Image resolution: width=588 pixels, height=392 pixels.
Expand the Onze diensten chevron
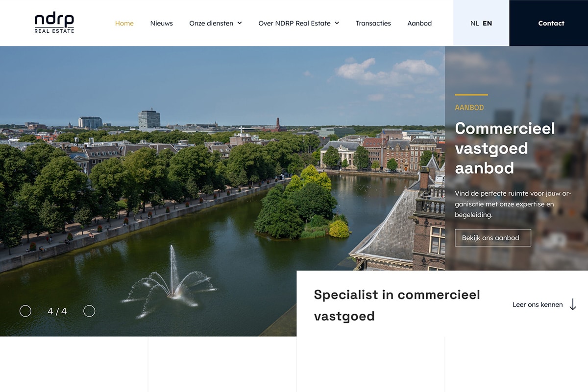coord(240,23)
